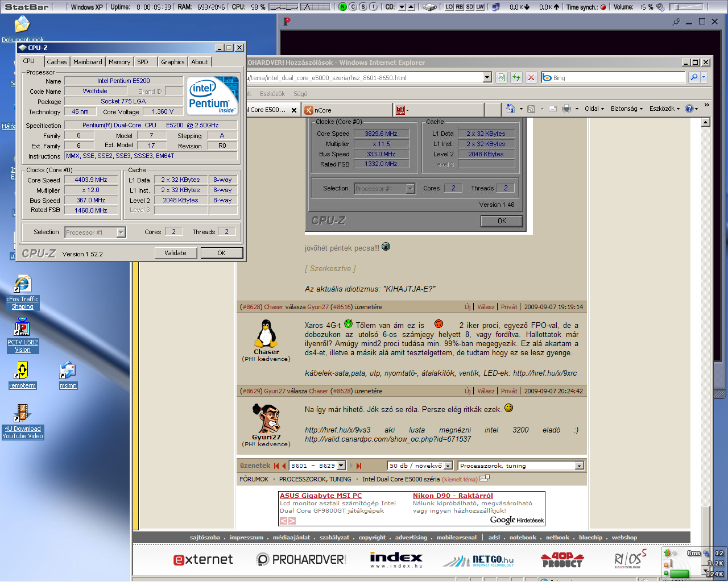Click the IE help question mark icon
Viewport: 728px width, 582px height.
tap(689, 109)
